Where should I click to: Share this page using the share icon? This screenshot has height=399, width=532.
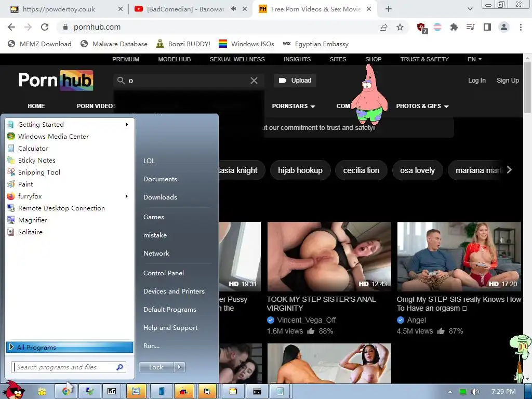click(x=383, y=27)
